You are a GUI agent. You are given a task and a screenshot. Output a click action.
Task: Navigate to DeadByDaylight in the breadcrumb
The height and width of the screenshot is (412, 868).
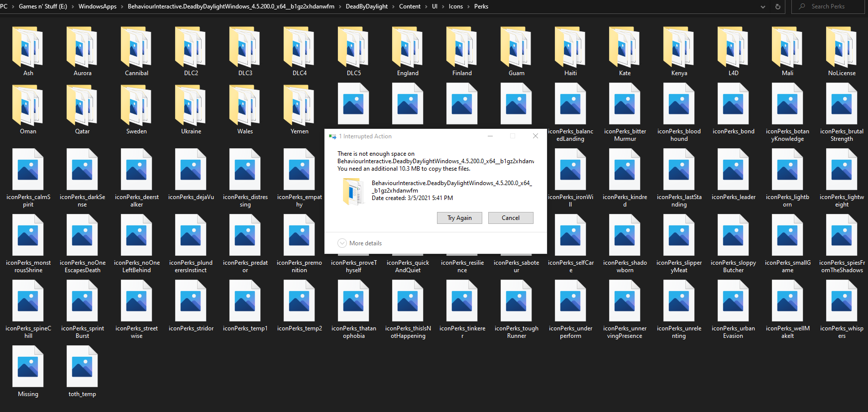(x=366, y=6)
